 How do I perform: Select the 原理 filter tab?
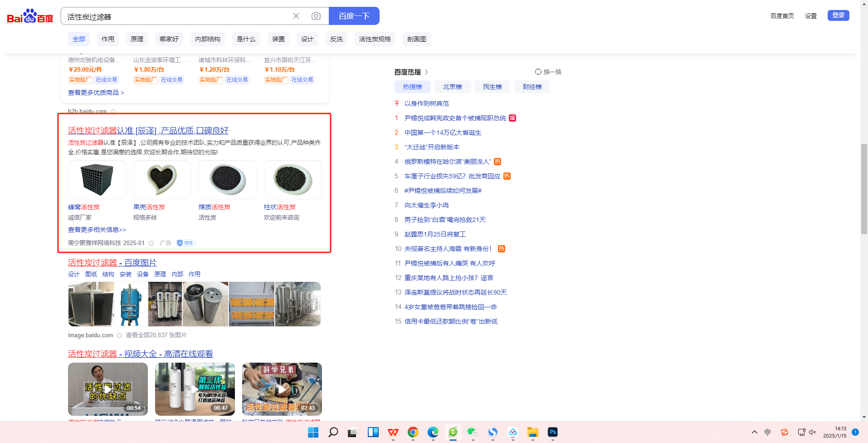(x=137, y=39)
